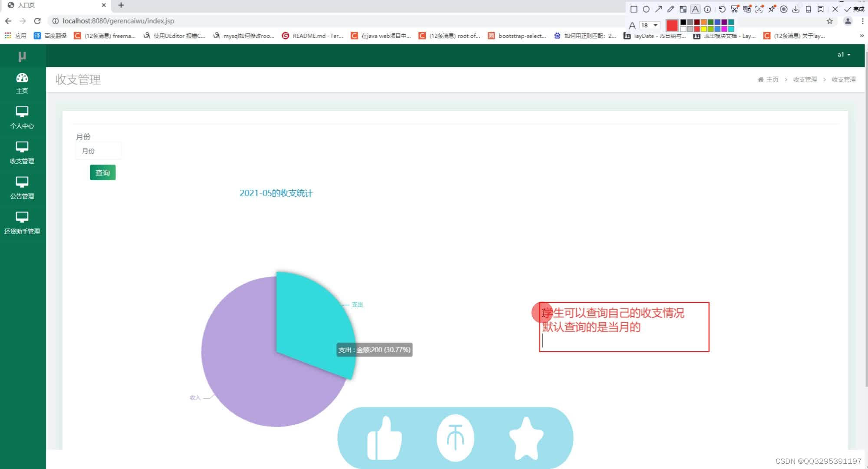Select the mosaic blur tool
Viewport: 868px width, 469px height.
pos(683,9)
